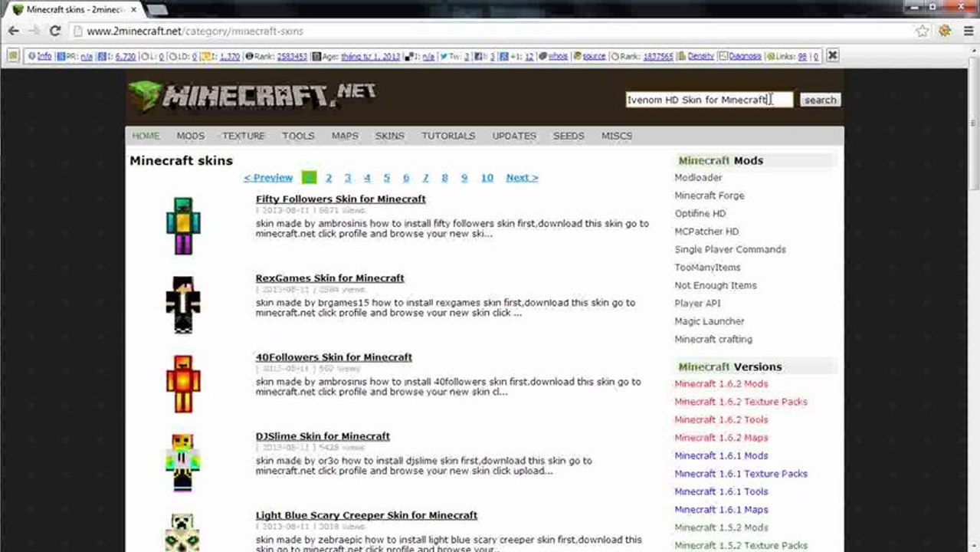
Task: Open the TEXTURE menu item
Action: pyautogui.click(x=243, y=136)
